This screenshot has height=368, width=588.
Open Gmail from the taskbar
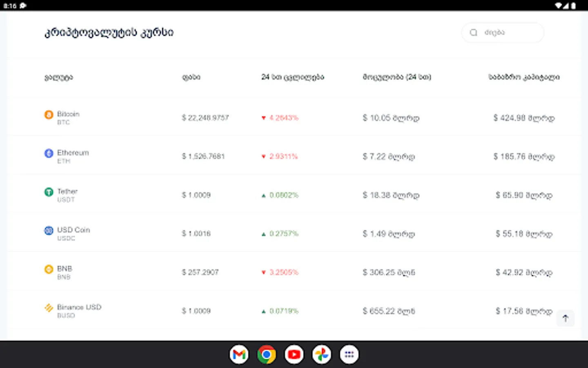point(239,355)
